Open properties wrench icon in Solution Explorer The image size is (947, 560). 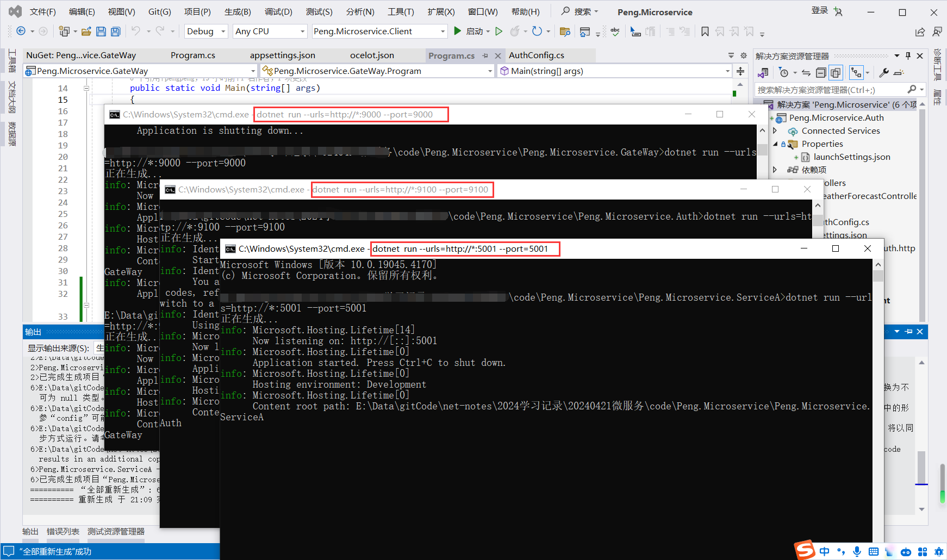(884, 72)
